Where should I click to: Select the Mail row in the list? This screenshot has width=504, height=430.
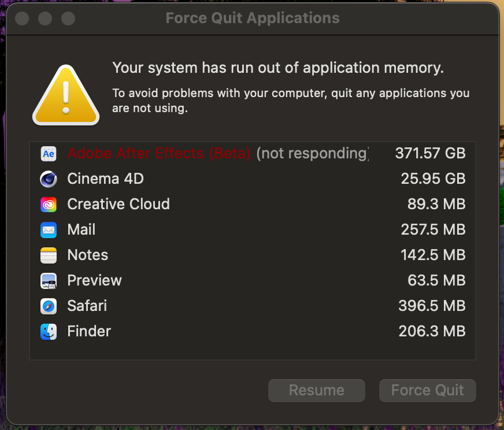tap(81, 229)
